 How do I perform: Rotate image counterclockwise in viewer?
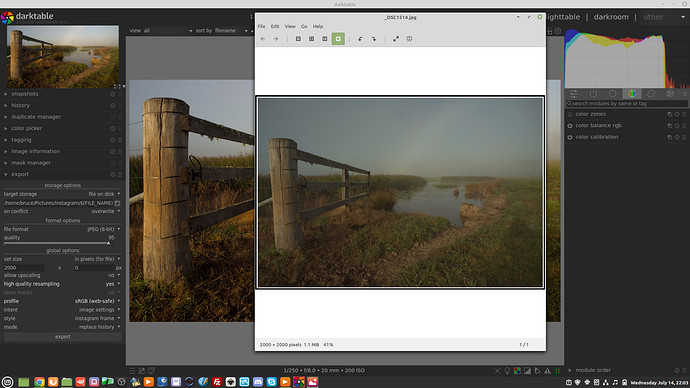pos(360,39)
